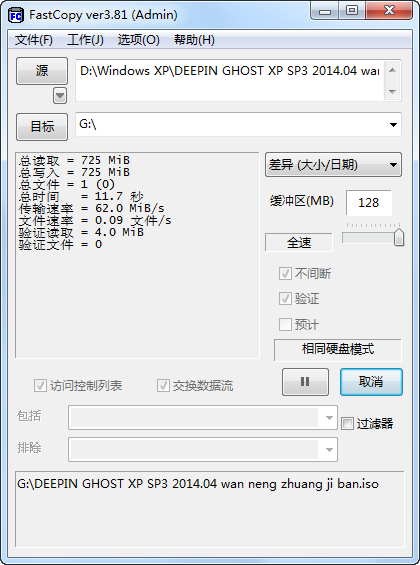The height and width of the screenshot is (565, 420).
Task: Open the 差异 (大小/日期) mode dropdown
Action: click(x=333, y=165)
